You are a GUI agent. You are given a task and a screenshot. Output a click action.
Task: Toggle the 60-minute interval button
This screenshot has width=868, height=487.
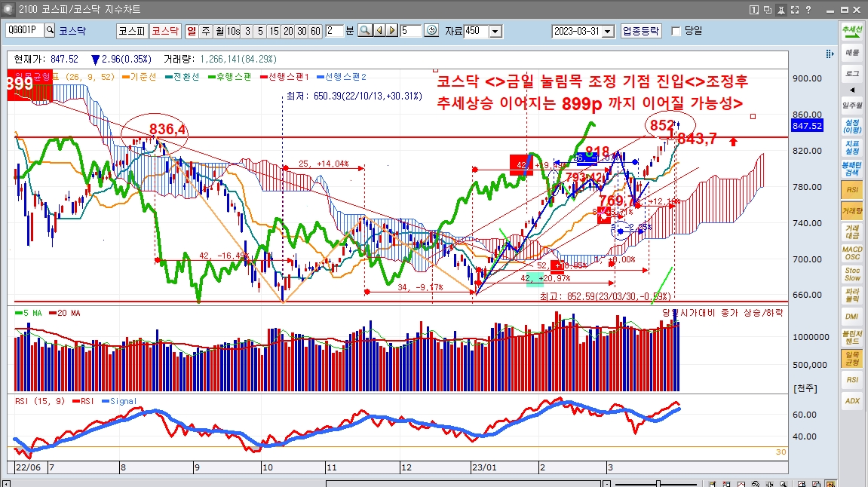[x=314, y=30]
